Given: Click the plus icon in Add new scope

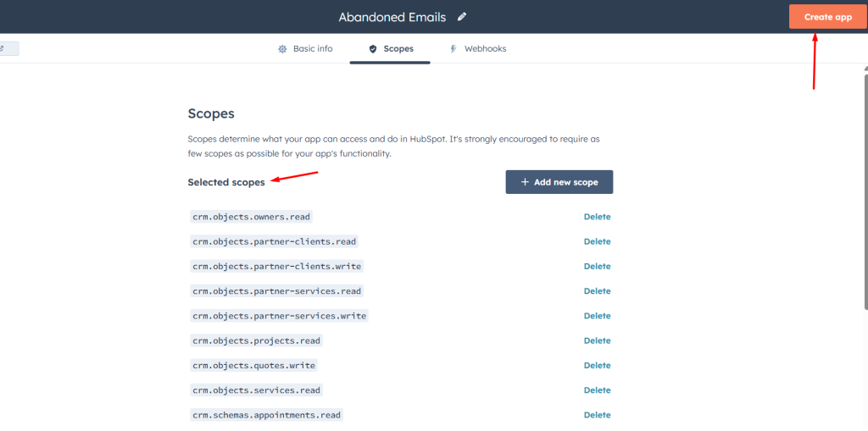Looking at the screenshot, I should (525, 182).
